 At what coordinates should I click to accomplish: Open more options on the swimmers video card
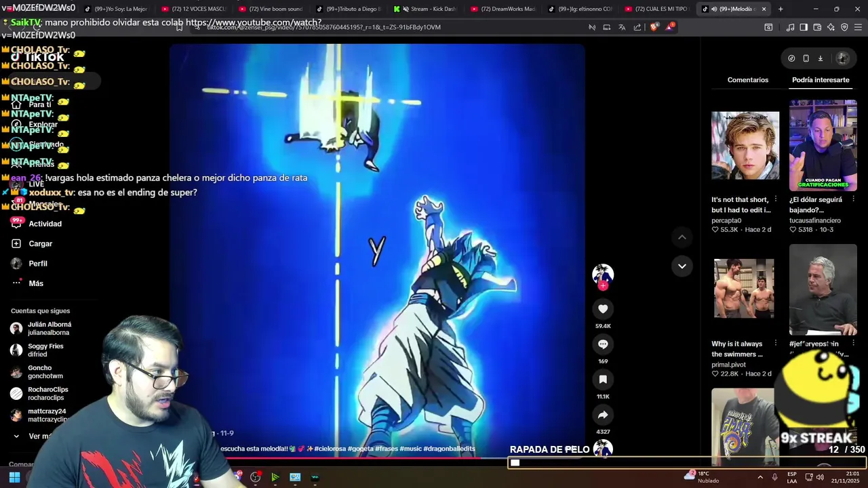pyautogui.click(x=775, y=344)
